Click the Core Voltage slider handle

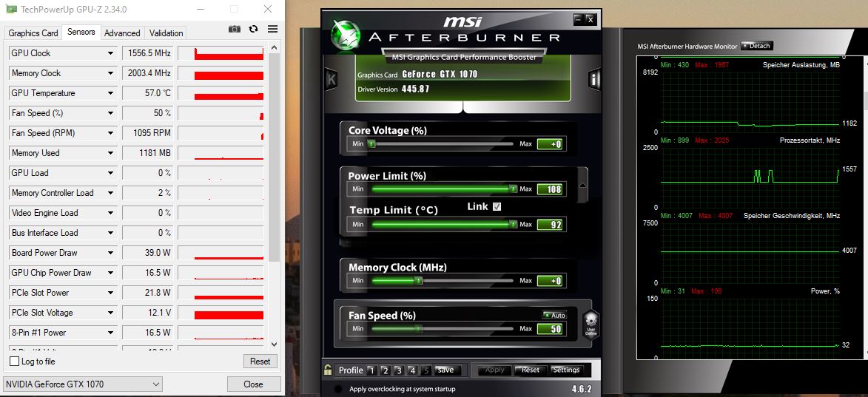tap(372, 143)
